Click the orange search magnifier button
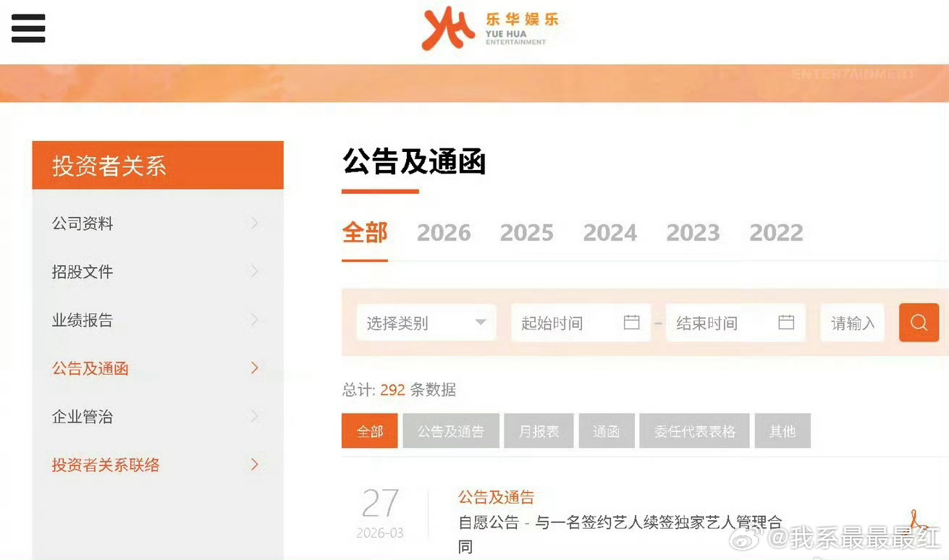 (x=919, y=323)
